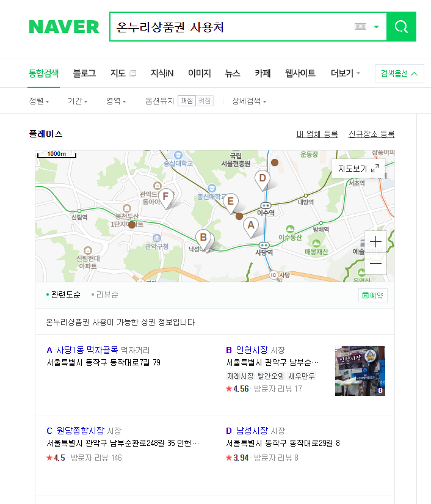Image resolution: width=431 pixels, height=504 pixels.
Task: Click the 빨간오뎅 tag
Action: coord(270,376)
